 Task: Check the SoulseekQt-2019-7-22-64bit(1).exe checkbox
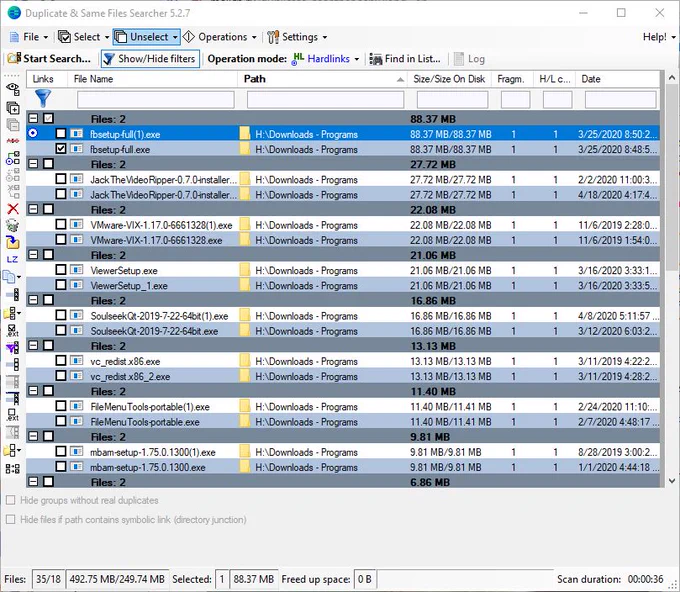pyautogui.click(x=61, y=315)
